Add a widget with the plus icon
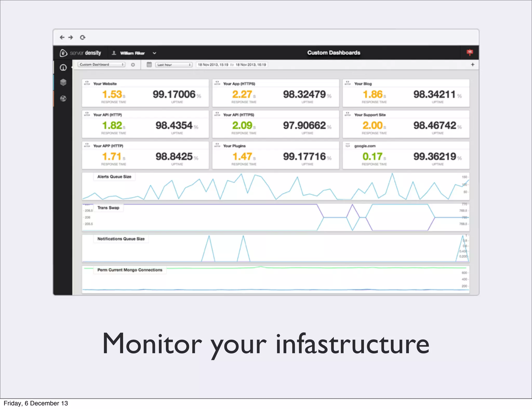The image size is (532, 409). [473, 65]
